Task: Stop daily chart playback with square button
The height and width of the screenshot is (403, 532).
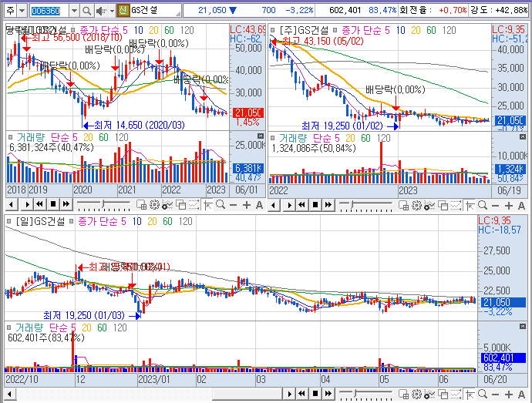Action: 315,394
